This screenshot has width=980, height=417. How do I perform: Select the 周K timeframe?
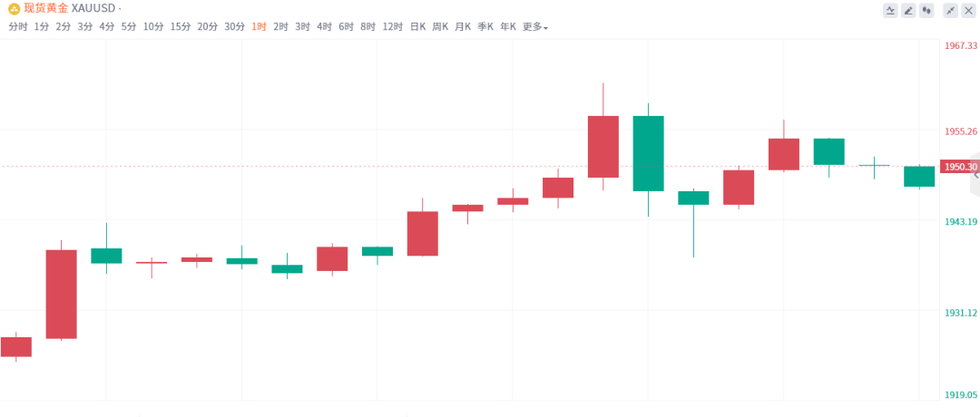[x=440, y=27]
